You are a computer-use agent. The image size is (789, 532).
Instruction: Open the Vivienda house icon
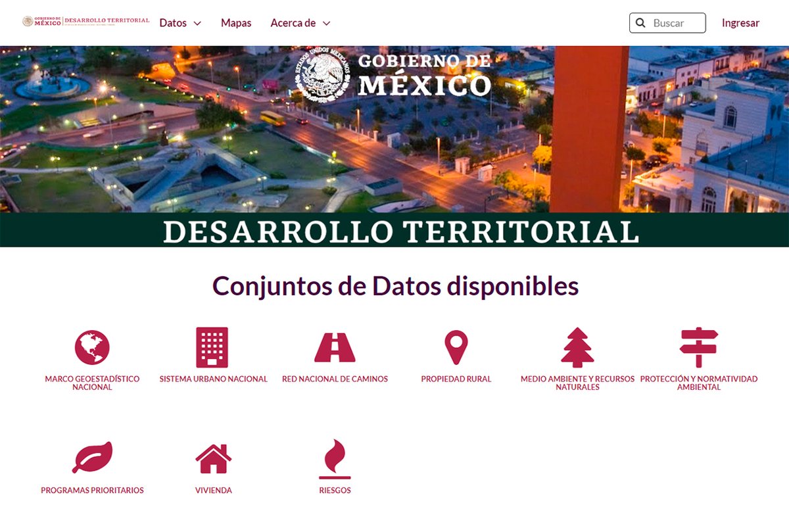point(214,458)
